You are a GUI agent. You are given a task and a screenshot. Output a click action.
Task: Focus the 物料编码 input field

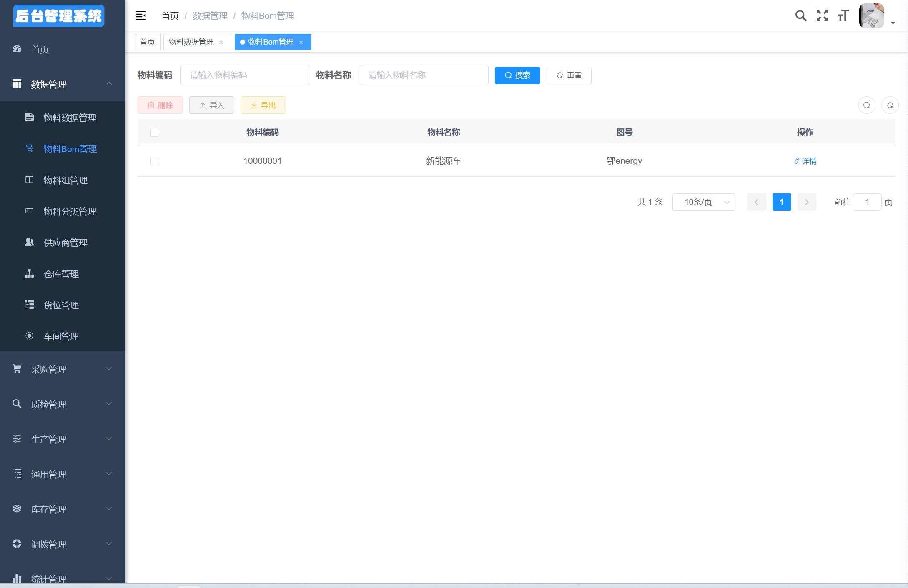point(245,75)
